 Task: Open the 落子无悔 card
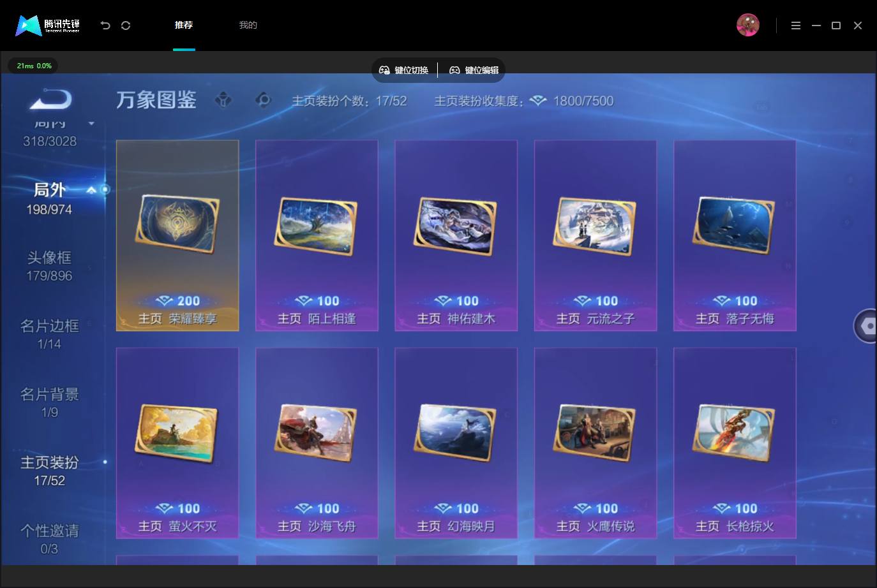tap(735, 235)
